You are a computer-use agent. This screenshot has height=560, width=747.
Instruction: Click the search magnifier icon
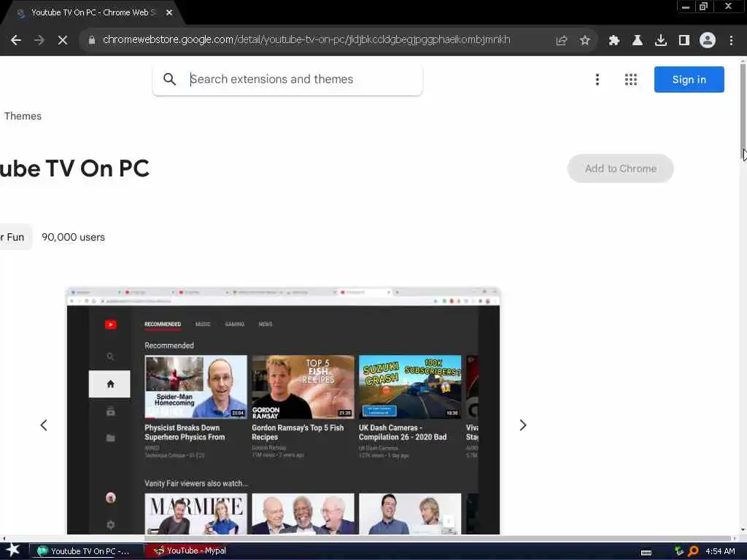pos(169,79)
